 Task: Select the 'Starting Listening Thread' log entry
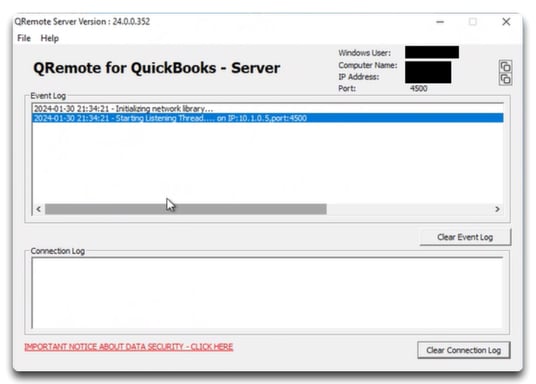268,118
